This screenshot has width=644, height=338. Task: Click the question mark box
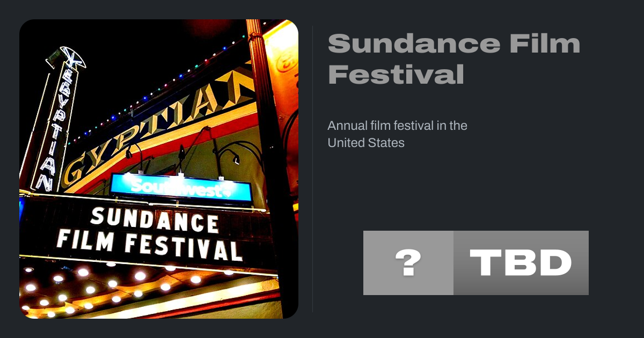[408, 263]
